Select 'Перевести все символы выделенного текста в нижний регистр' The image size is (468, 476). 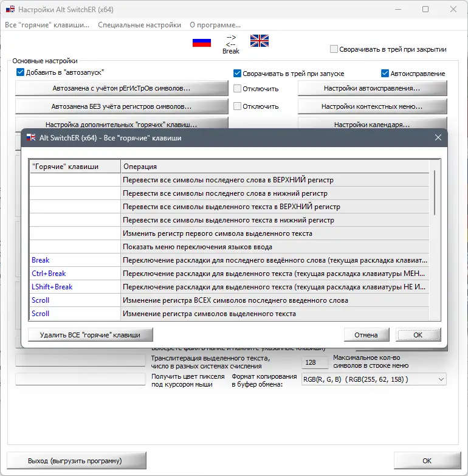(x=230, y=220)
